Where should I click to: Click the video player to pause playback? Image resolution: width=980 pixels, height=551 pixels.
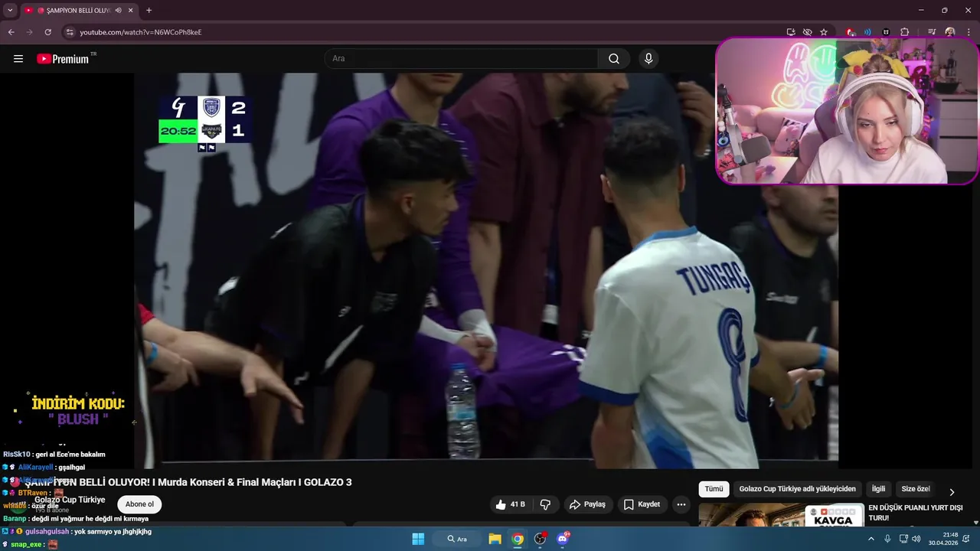click(x=486, y=270)
